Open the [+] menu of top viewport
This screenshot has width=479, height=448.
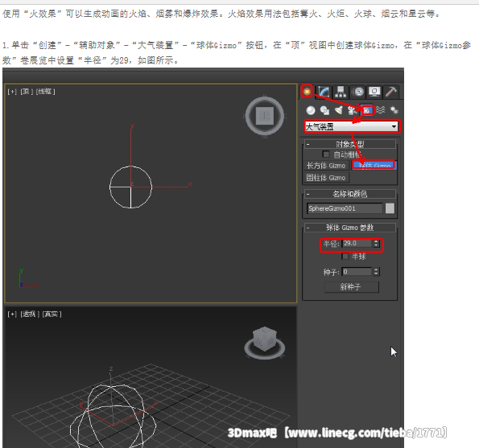12,91
